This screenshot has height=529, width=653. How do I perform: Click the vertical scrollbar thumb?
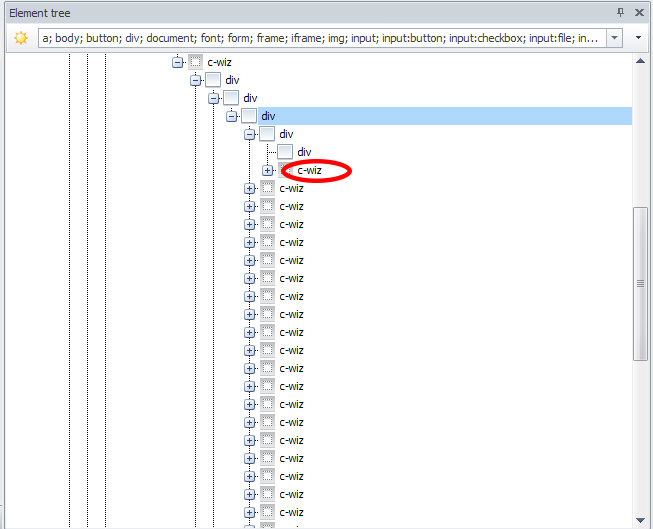tap(641, 284)
